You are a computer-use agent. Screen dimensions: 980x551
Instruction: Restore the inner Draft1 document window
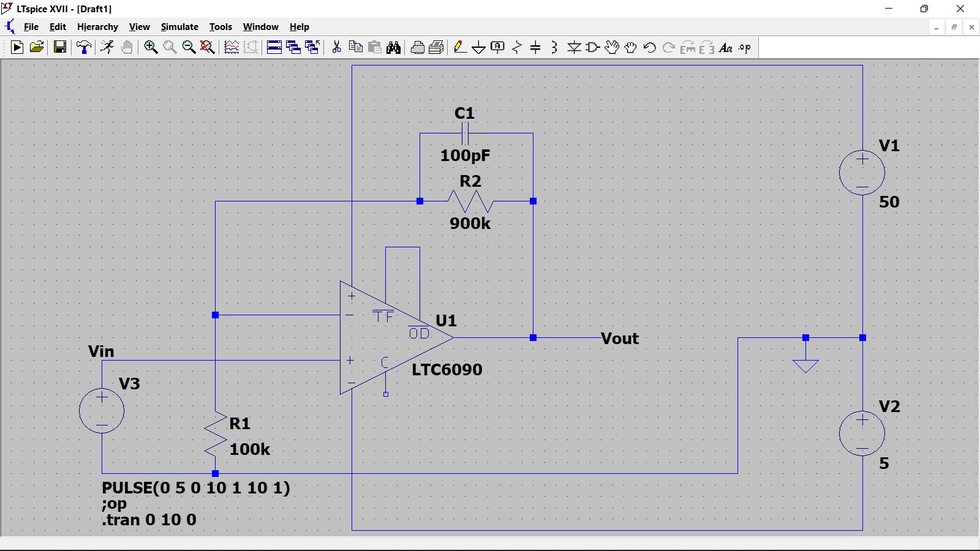tap(954, 27)
